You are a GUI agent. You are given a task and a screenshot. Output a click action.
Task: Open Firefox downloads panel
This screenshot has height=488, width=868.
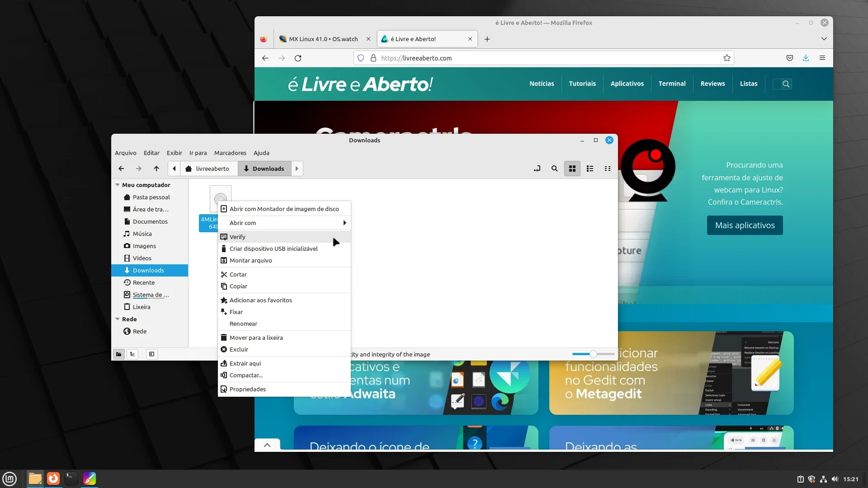click(x=806, y=58)
